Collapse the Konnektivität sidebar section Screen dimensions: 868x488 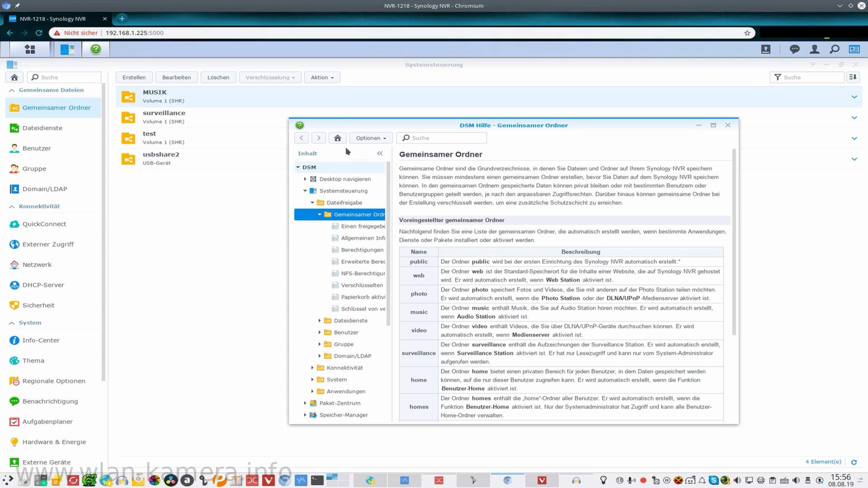tap(12, 206)
